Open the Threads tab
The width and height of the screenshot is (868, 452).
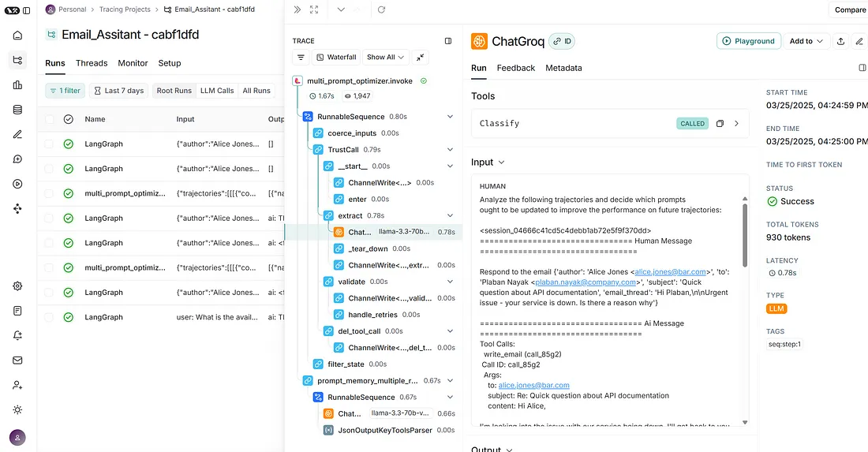92,63
